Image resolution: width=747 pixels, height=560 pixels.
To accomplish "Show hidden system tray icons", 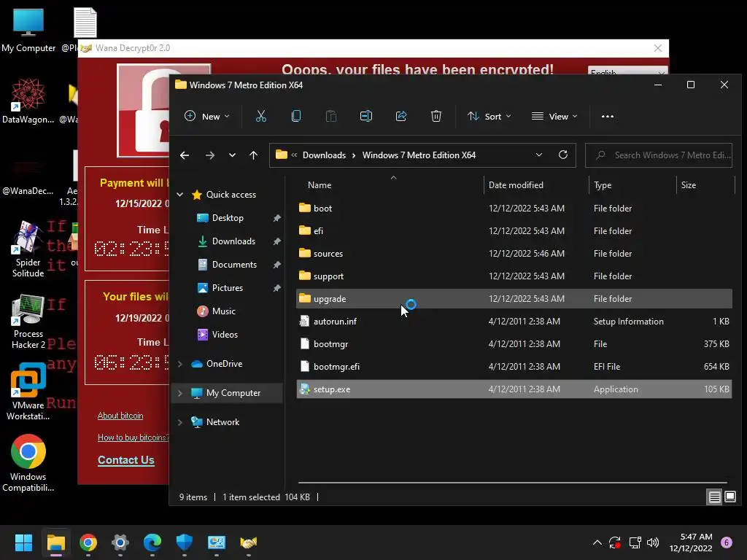I will coord(597,542).
